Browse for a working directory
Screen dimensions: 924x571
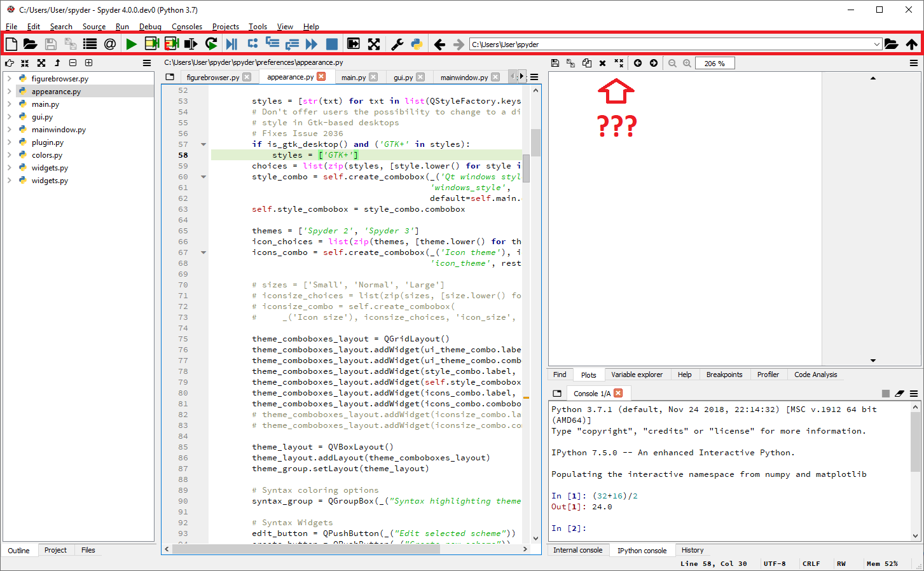click(x=892, y=44)
